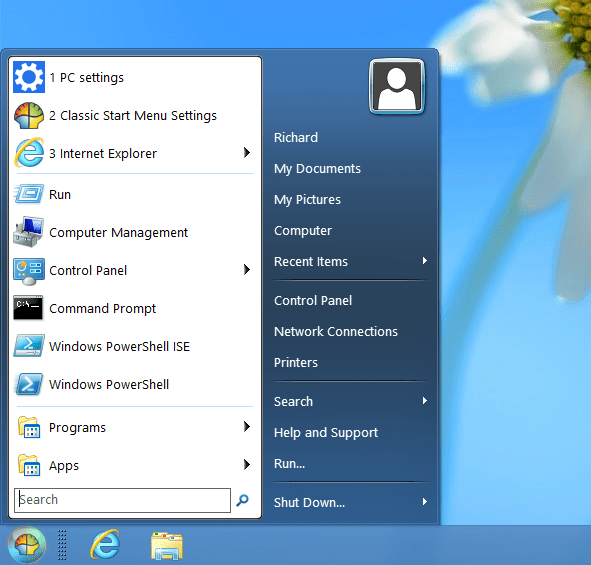The width and height of the screenshot is (591, 565).
Task: Open Computer from the right column
Action: [x=303, y=231]
